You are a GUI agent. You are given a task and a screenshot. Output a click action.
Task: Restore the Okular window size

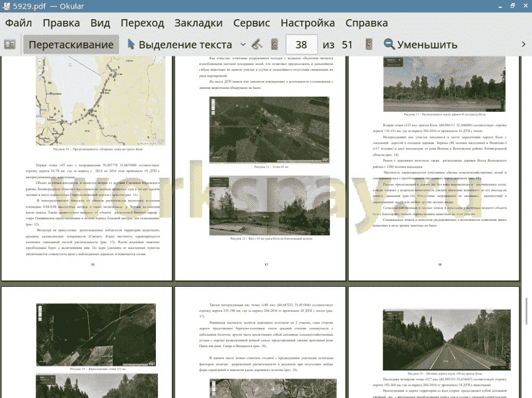coord(513,6)
